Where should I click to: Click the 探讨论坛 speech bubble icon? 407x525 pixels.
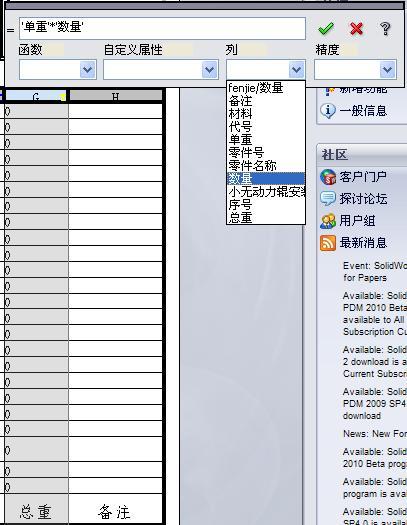(328, 199)
